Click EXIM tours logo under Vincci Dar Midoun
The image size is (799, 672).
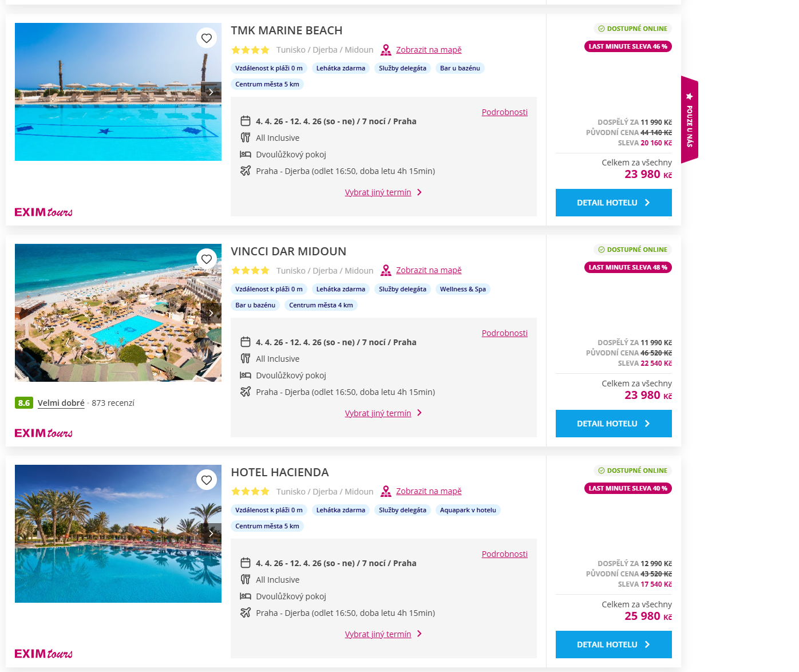[43, 433]
